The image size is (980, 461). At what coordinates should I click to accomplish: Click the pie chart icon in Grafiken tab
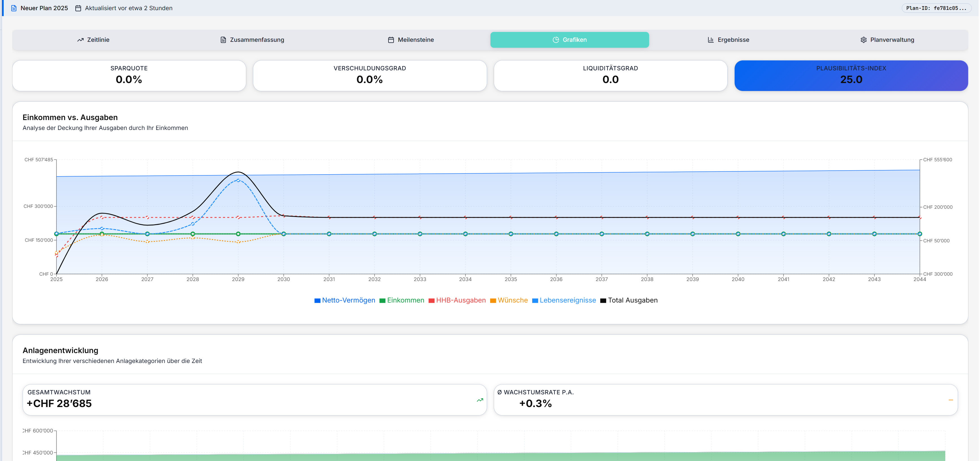555,40
